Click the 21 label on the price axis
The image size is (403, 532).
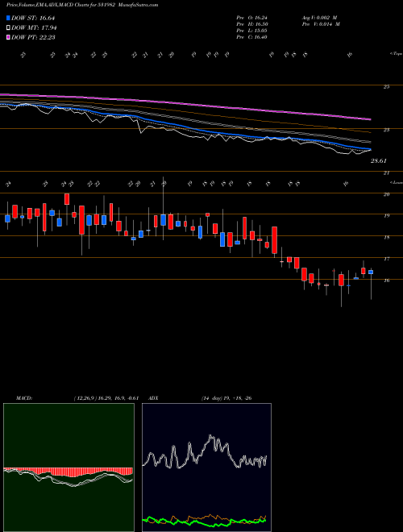[386, 173]
